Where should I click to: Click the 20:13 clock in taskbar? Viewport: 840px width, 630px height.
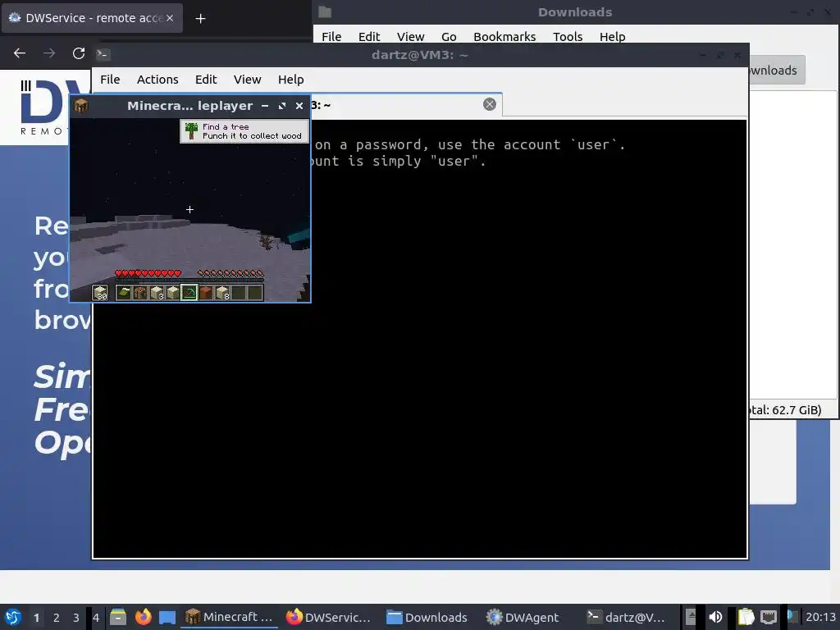coord(820,617)
